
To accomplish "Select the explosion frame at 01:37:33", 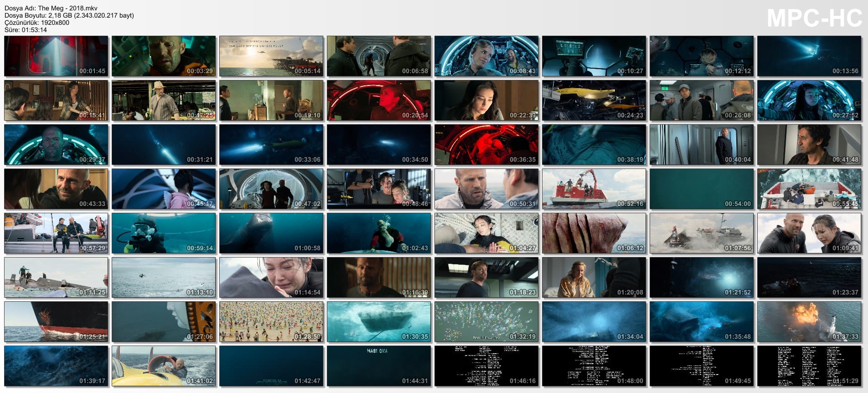I will pyautogui.click(x=809, y=322).
